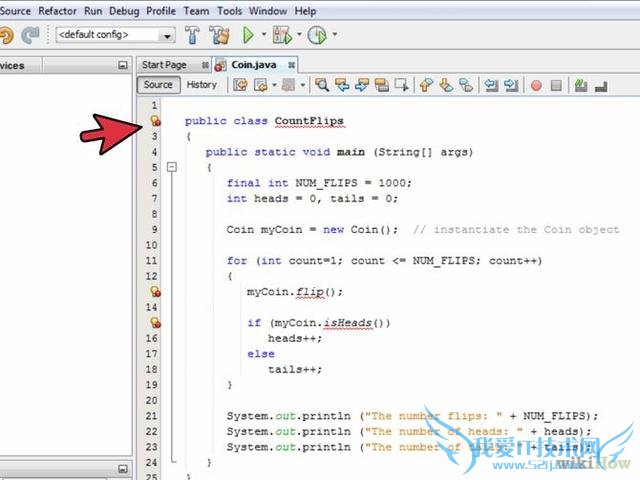Click the 'tails++;' statement
The height and width of the screenshot is (480, 640).
pos(295,370)
